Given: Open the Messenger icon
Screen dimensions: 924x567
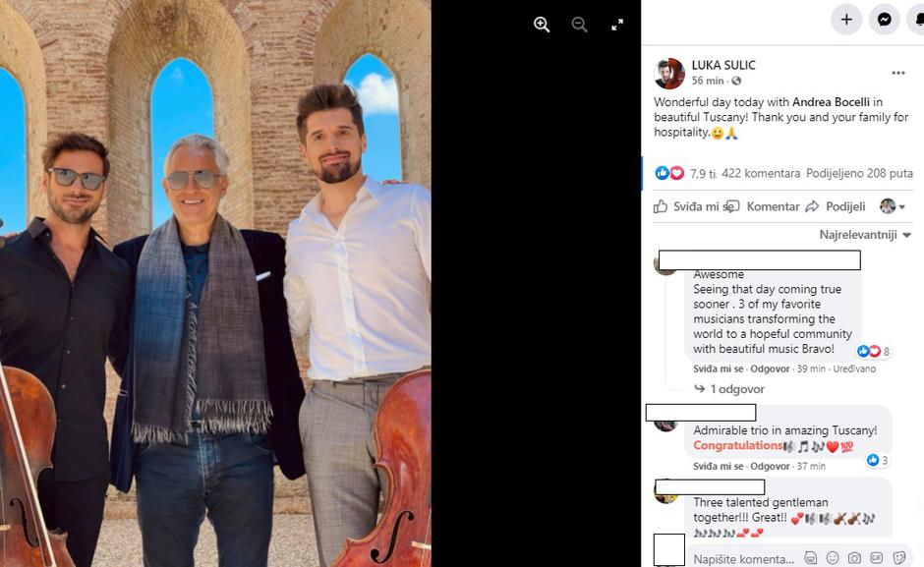Looking at the screenshot, I should pyautogui.click(x=884, y=20).
